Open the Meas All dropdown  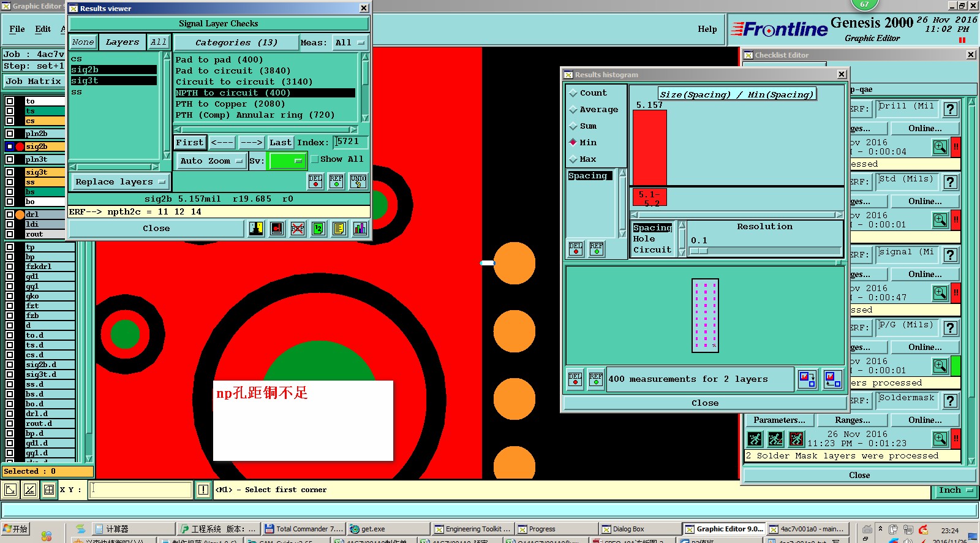350,43
